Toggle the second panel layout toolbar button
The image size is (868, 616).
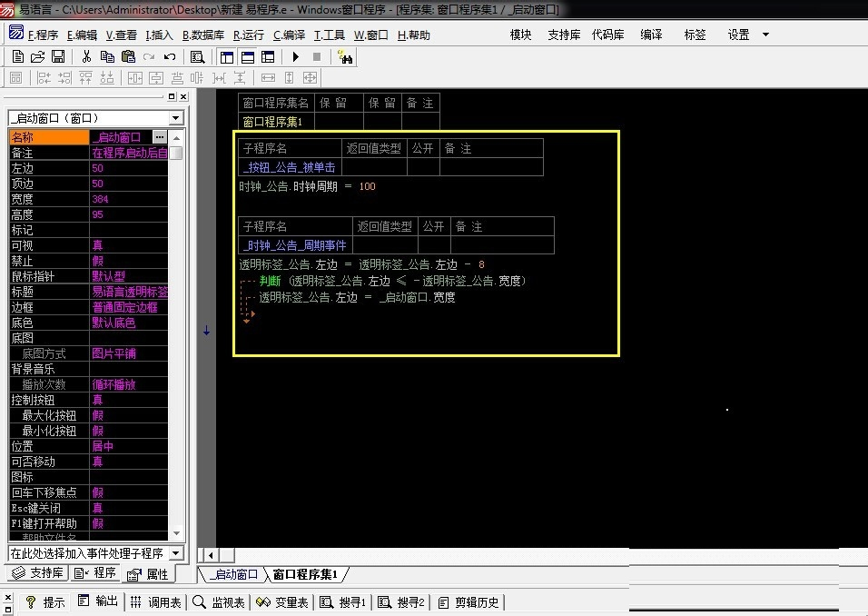[x=247, y=57]
